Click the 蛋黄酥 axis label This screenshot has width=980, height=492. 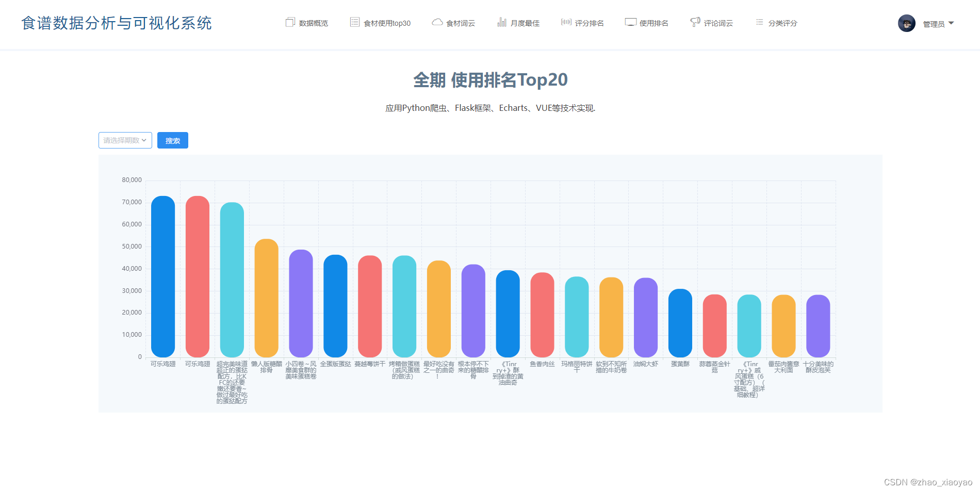click(680, 364)
